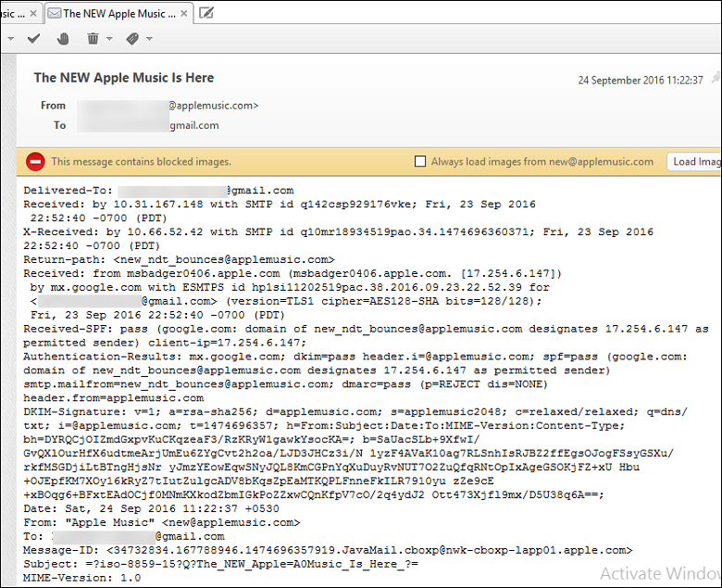
Task: Click the "Authentication-Results:" line
Action: point(355,357)
